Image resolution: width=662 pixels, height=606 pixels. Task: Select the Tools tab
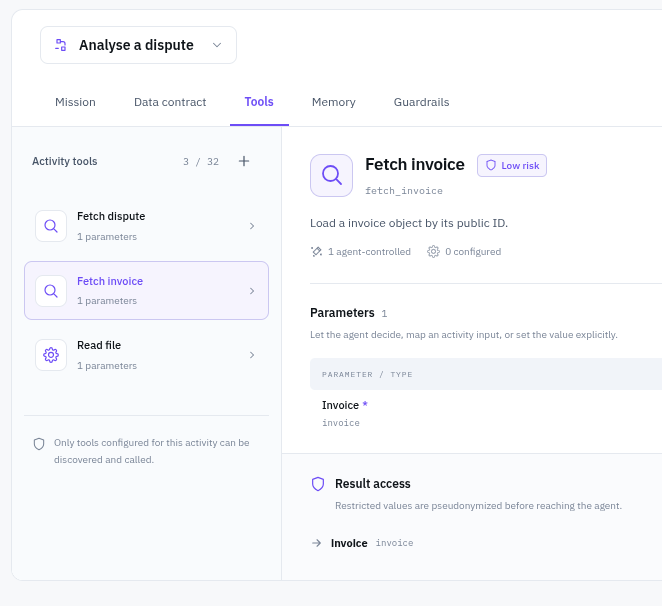pyautogui.click(x=259, y=102)
